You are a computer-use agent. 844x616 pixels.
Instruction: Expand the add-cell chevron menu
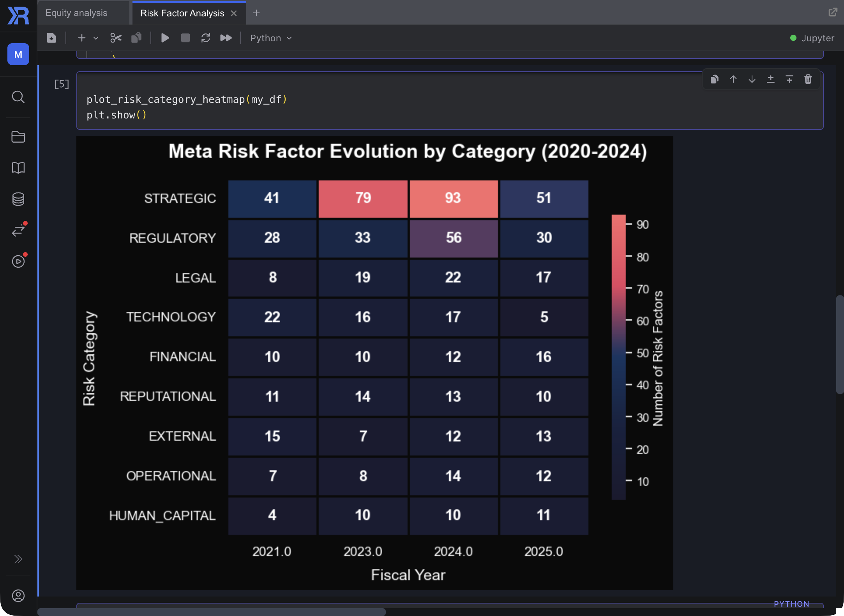[x=96, y=38]
